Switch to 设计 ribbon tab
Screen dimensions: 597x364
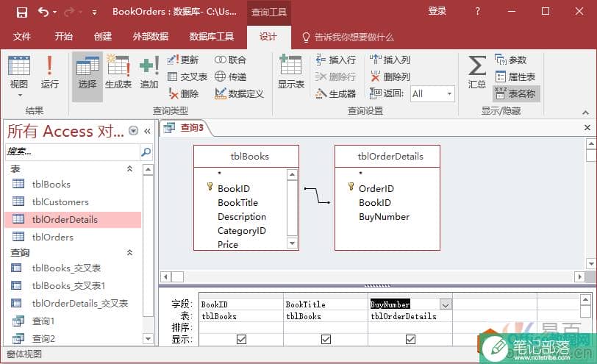pos(268,37)
